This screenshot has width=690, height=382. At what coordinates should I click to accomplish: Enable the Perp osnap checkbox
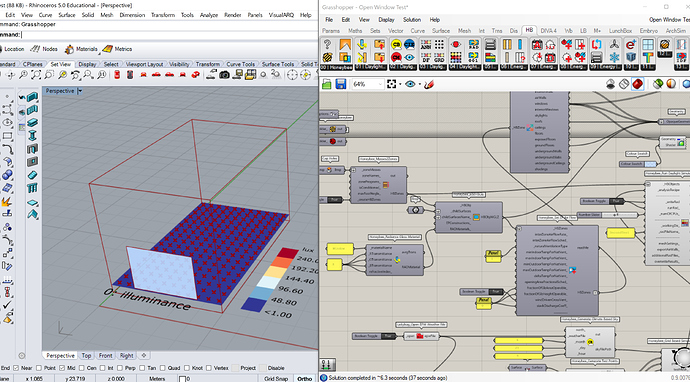click(119, 368)
